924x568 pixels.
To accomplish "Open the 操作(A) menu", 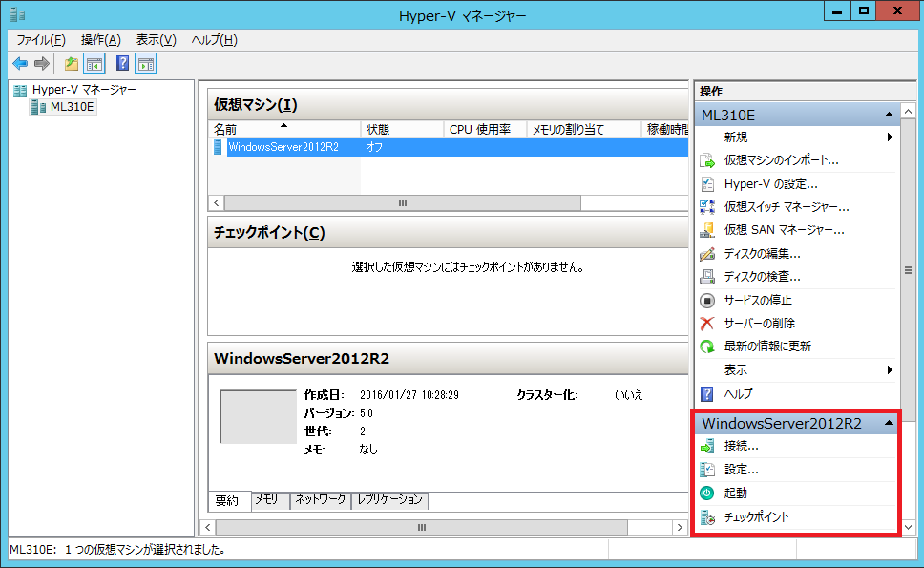I will point(101,40).
